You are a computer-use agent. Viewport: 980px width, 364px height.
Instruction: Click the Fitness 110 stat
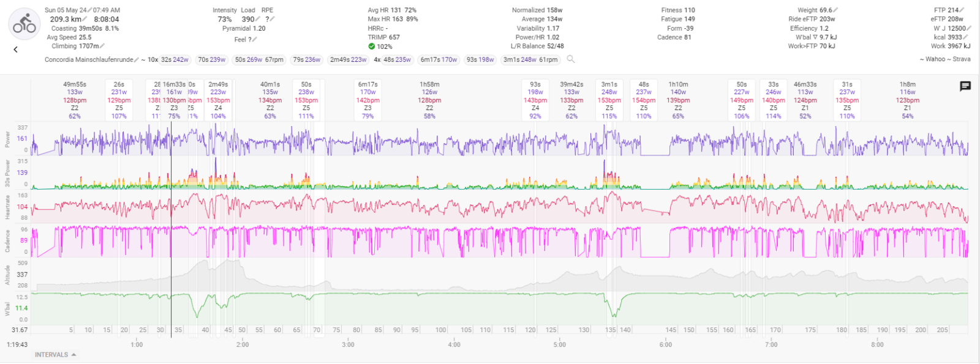(x=678, y=10)
